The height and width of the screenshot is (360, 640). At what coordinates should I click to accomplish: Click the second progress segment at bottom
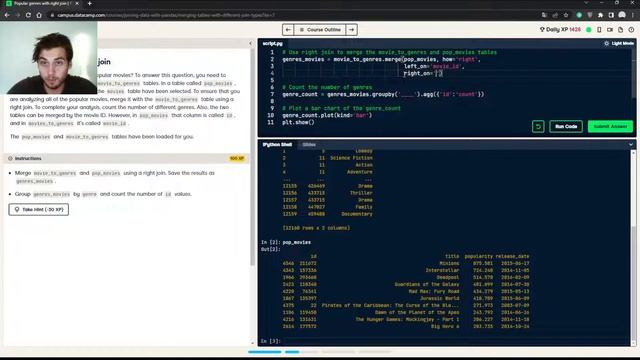(x=302, y=351)
